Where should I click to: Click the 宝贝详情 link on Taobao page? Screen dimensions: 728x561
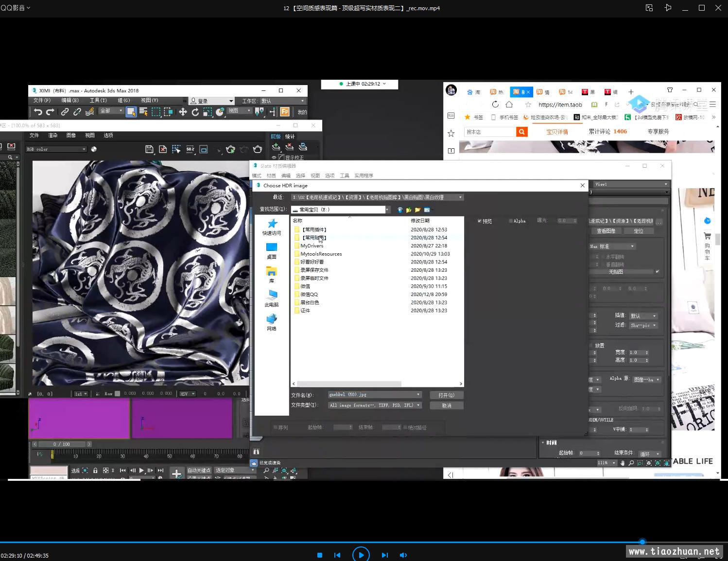click(x=557, y=132)
